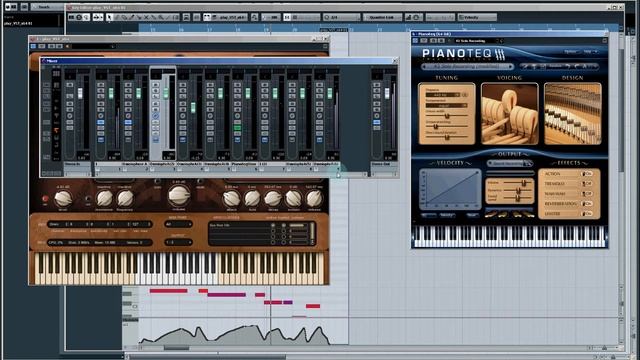The image size is (640, 360).
Task: Click the orange icon in the Mixer's left panel
Action: tap(56, 130)
